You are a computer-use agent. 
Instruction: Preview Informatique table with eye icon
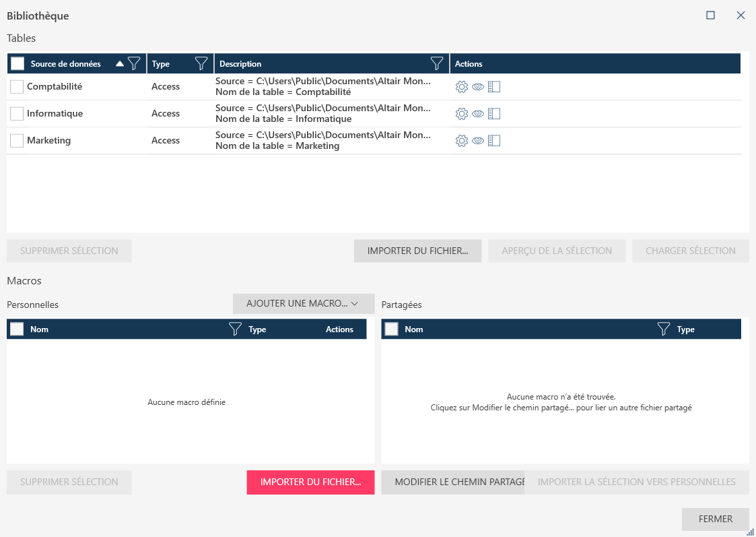pos(478,114)
